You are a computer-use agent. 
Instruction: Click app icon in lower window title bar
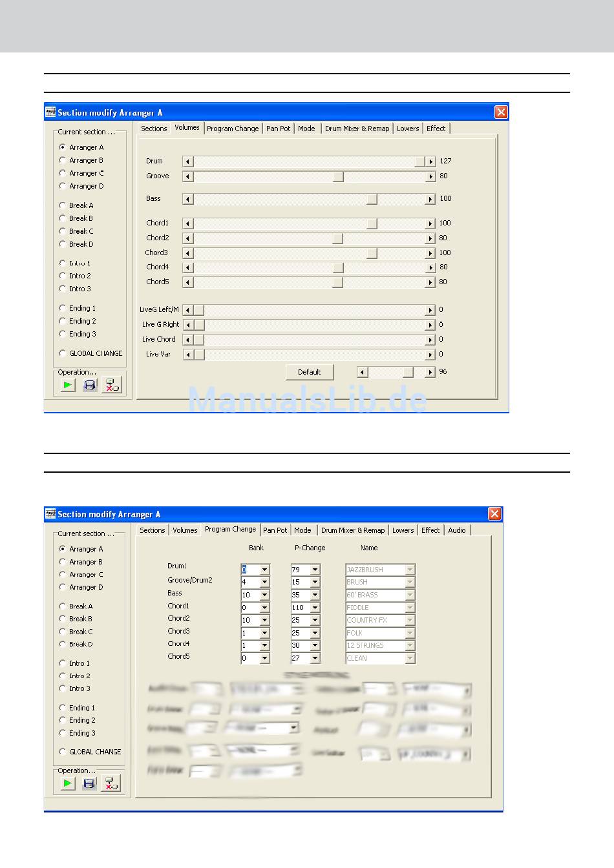click(50, 514)
